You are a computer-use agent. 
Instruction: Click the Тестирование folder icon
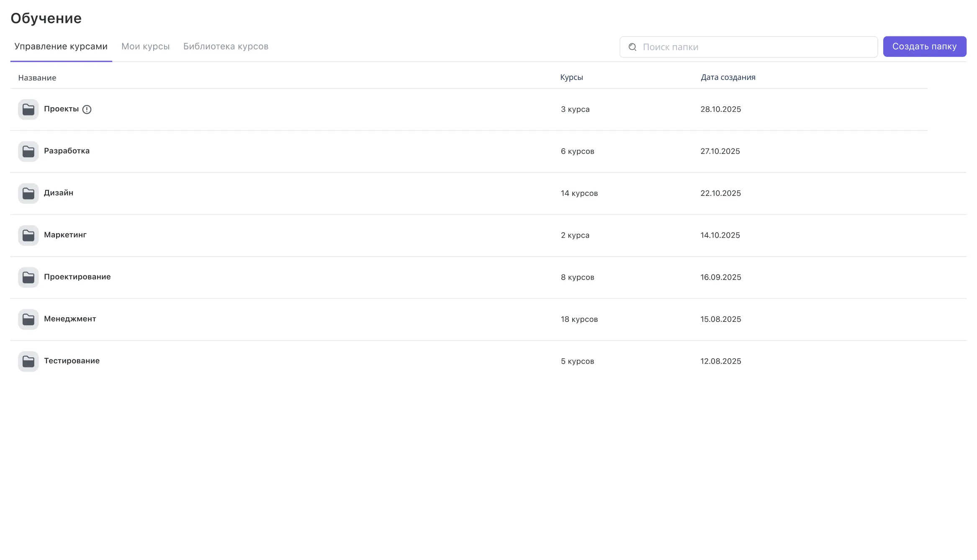(x=28, y=361)
